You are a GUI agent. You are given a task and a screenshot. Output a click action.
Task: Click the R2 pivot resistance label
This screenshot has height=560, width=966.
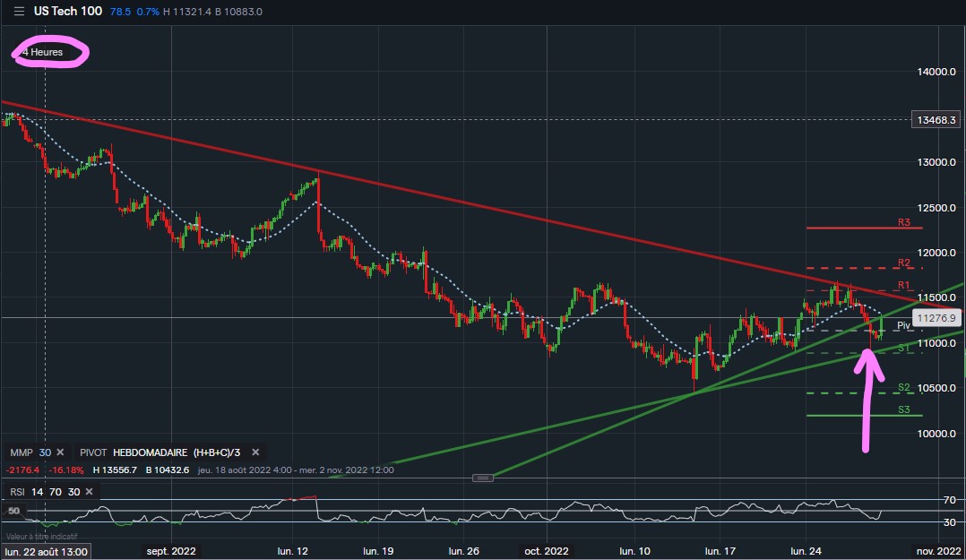coord(904,263)
